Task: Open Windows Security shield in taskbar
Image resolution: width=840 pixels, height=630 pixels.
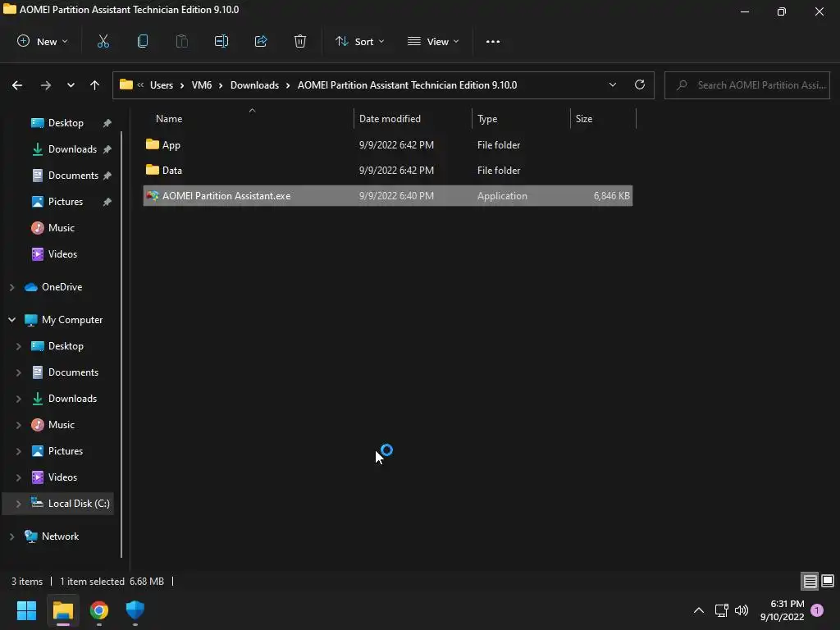Action: click(135, 610)
